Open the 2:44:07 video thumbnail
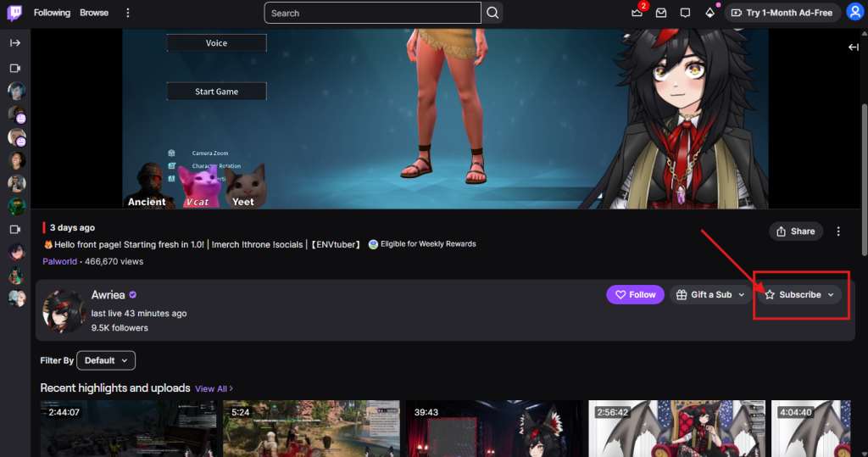This screenshot has width=868, height=457. pos(129,428)
